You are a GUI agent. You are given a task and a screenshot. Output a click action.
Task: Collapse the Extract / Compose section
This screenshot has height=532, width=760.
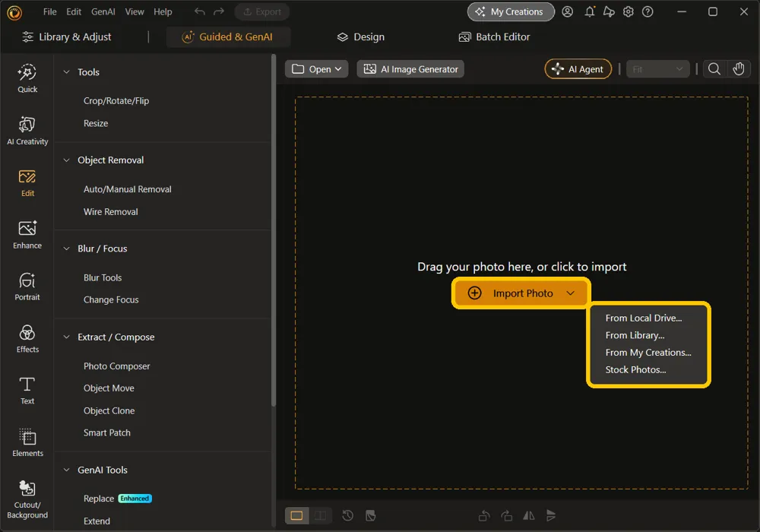(x=66, y=337)
